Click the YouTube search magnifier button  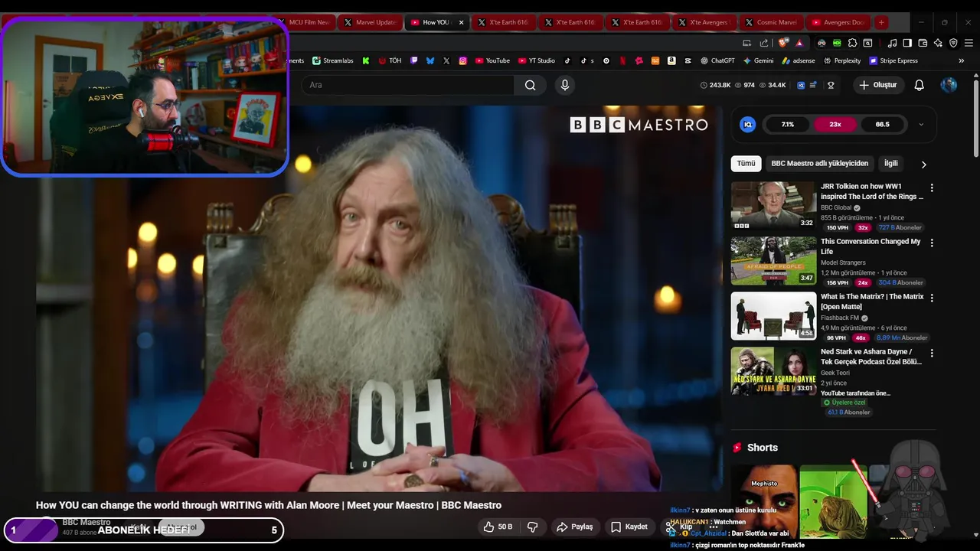coord(530,85)
